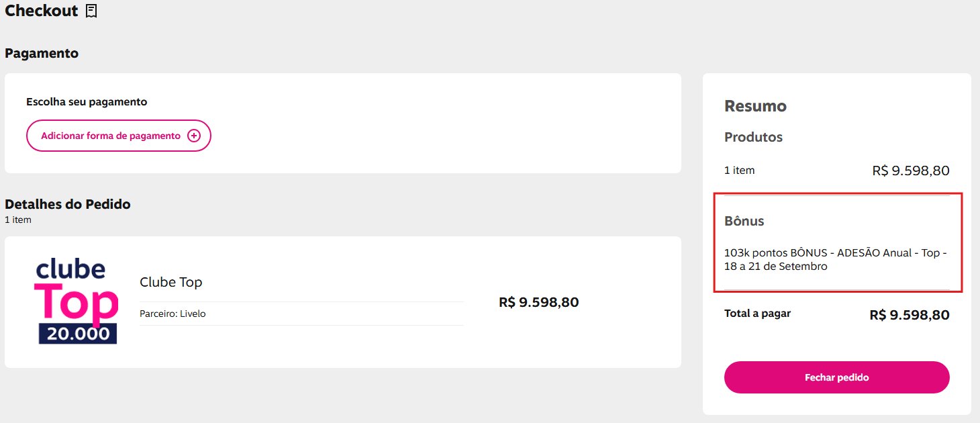The width and height of the screenshot is (980, 423).
Task: Click the Produtos subheading
Action: (753, 137)
